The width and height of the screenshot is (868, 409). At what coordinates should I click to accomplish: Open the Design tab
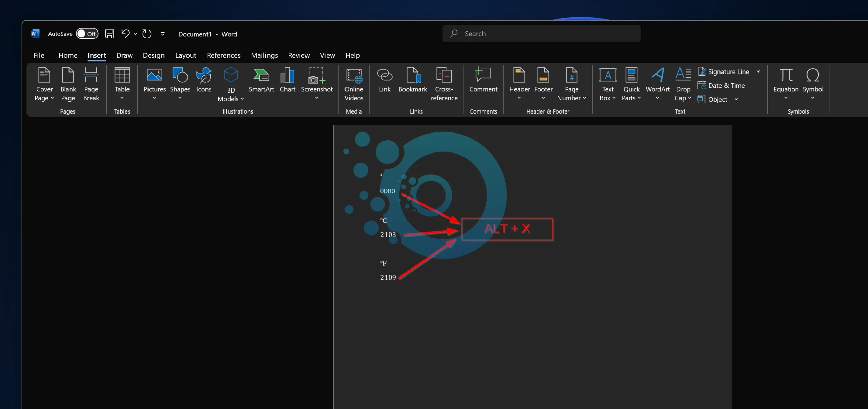[x=154, y=55]
